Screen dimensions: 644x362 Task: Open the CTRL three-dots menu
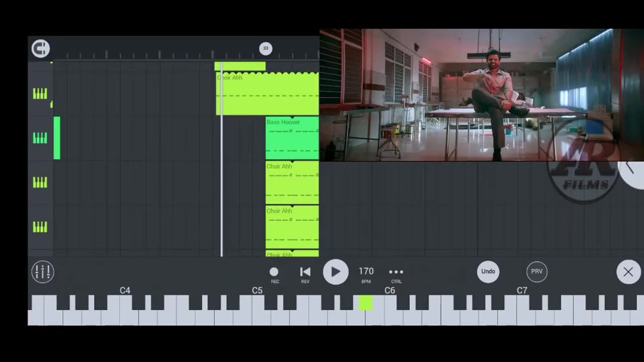click(396, 275)
